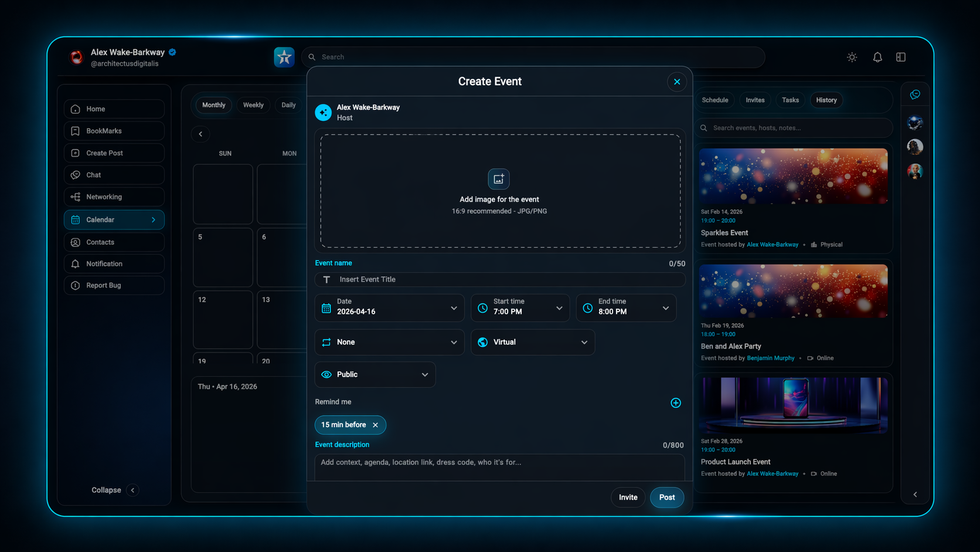Open BookMarks in sidebar
980x552 pixels.
(114, 131)
